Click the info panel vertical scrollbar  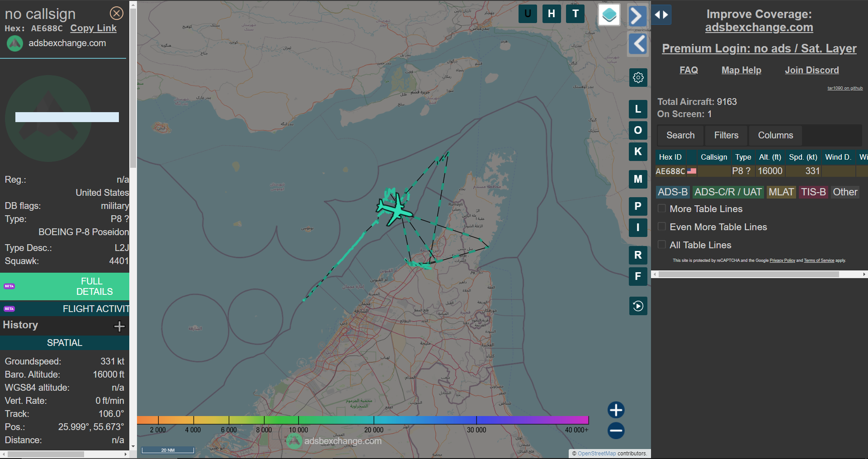pyautogui.click(x=133, y=88)
